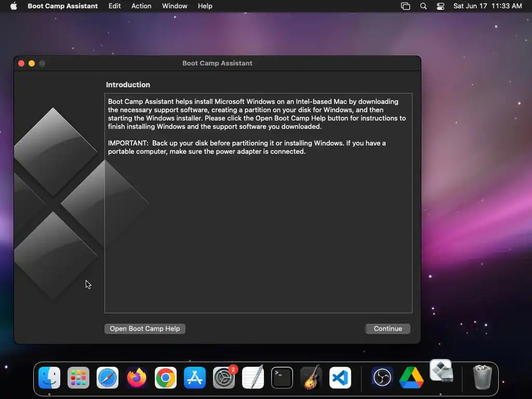
Task: Minimize the Boot Camp Assistant window
Action: pyautogui.click(x=32, y=63)
